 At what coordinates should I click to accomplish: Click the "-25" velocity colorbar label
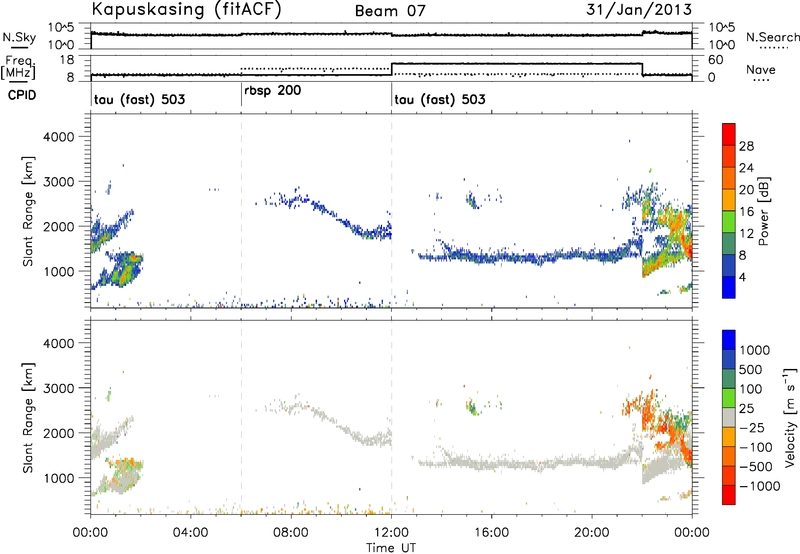point(752,428)
